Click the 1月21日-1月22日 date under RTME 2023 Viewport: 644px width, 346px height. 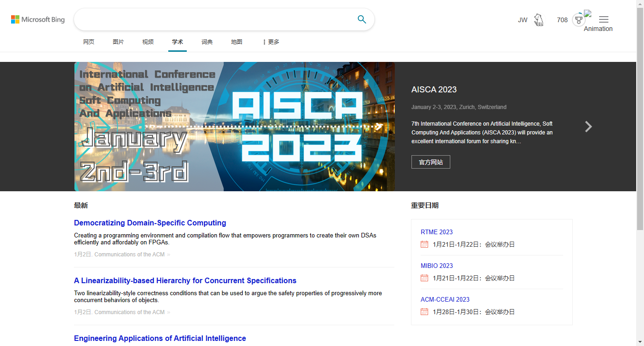point(473,244)
